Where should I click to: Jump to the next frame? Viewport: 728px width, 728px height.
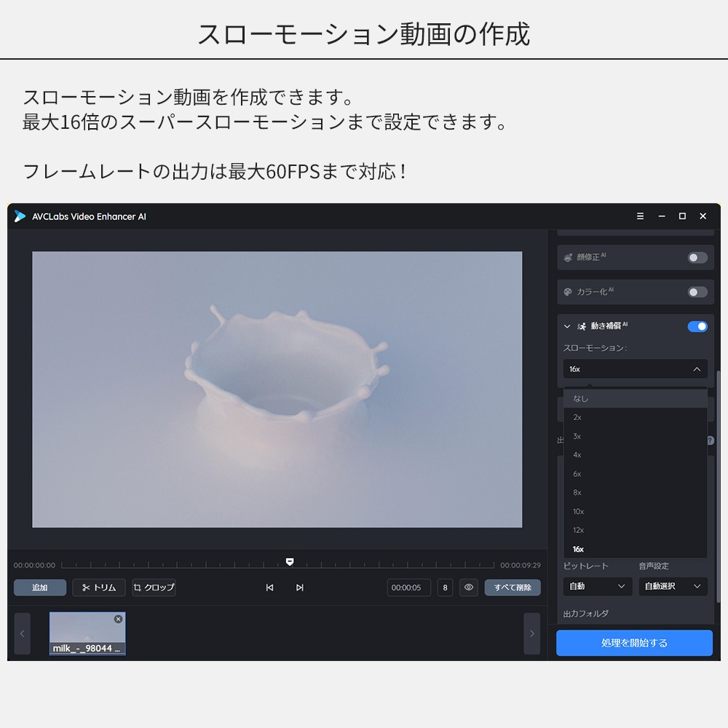point(299,587)
